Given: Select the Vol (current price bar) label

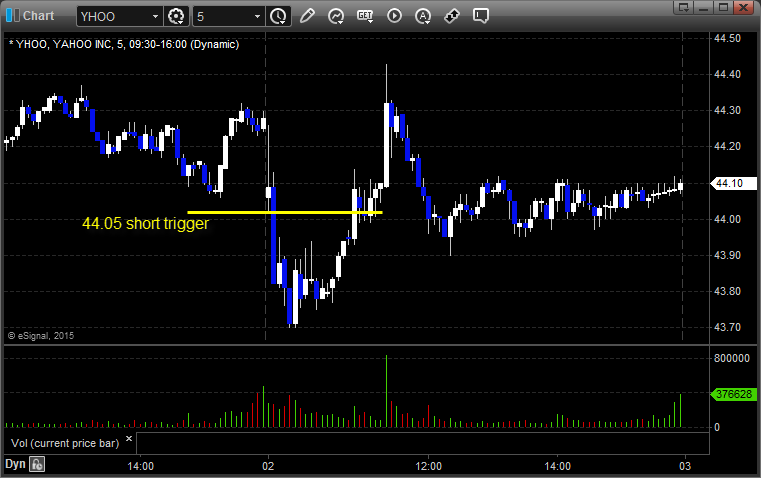Looking at the screenshot, I should [65, 443].
